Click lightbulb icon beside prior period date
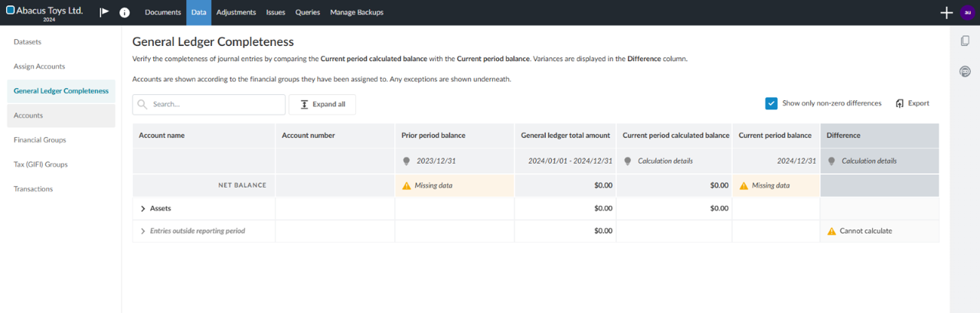This screenshot has height=313, width=980. [407, 161]
